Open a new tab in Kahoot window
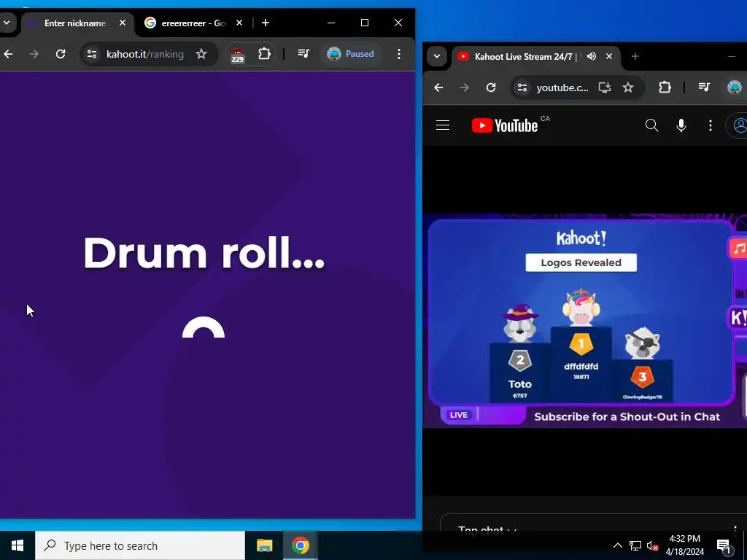The width and height of the screenshot is (747, 560). tap(266, 23)
